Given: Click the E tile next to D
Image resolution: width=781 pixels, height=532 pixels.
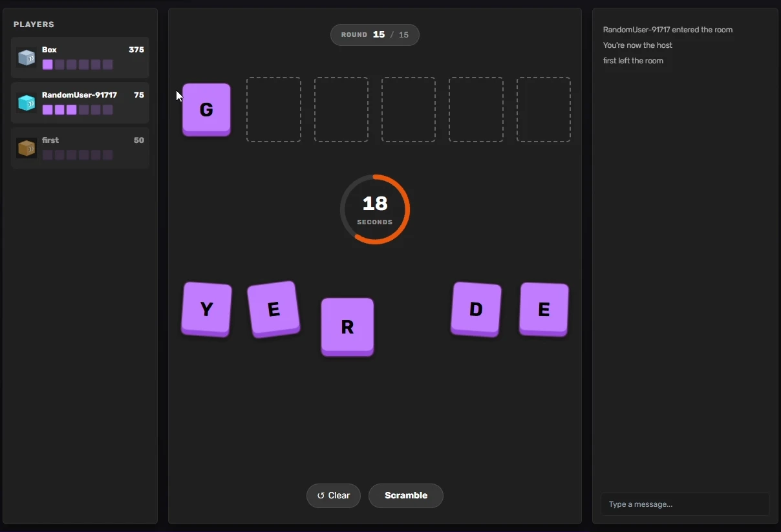Looking at the screenshot, I should pyautogui.click(x=544, y=309).
